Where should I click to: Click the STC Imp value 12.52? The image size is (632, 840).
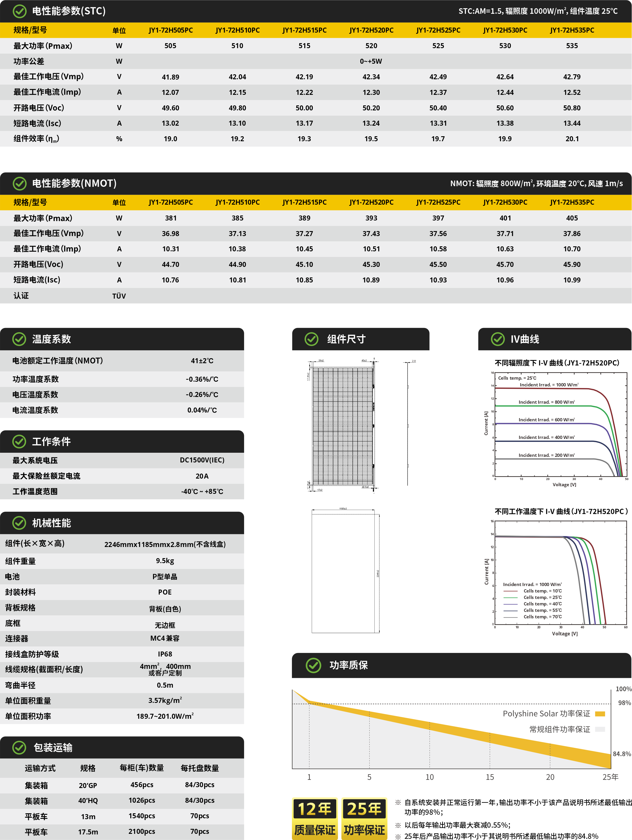click(572, 93)
